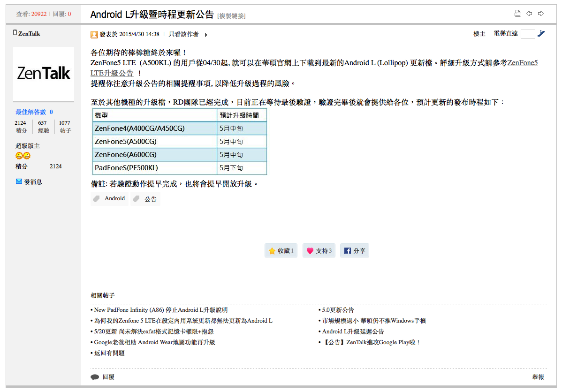Open 5/20更新 exfat related post
Viewport: 562px width, 392px height.
pyautogui.click(x=154, y=332)
